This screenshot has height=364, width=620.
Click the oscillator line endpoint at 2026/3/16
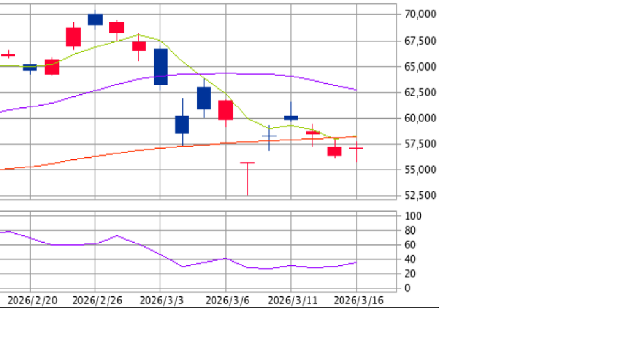[x=356, y=262]
